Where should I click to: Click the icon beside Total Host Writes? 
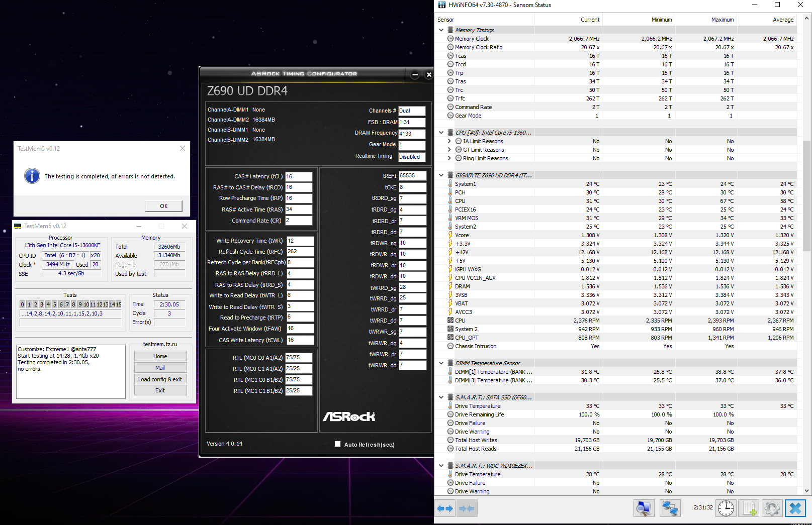point(450,440)
